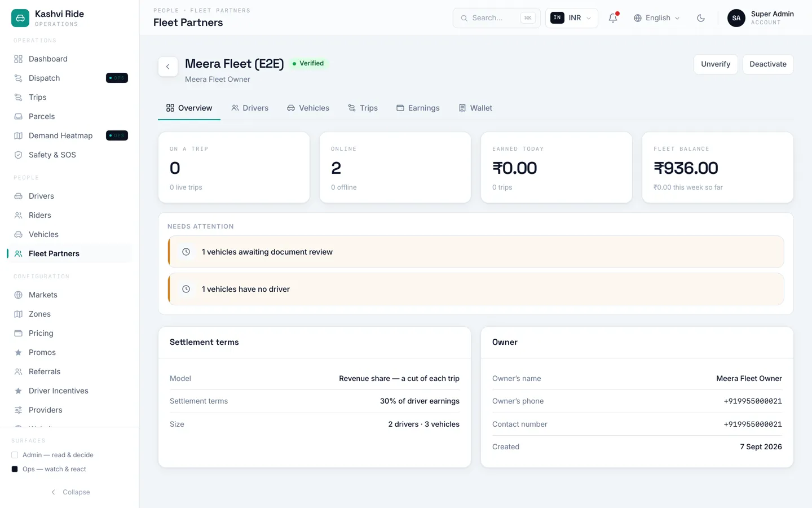Open the Earnings tab
The height and width of the screenshot is (508, 812).
(x=418, y=108)
